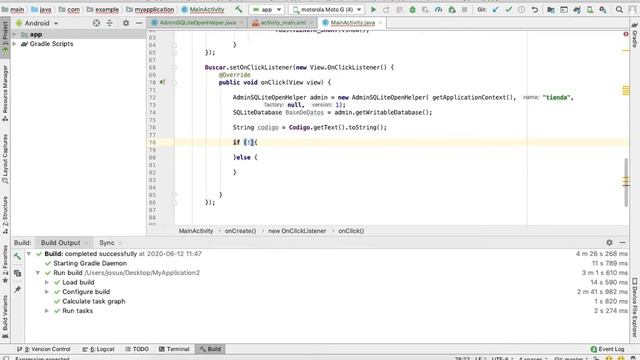Screen dimensions: 640x360
Task: Hide the Project panel with minus icon
Action: click(139, 23)
